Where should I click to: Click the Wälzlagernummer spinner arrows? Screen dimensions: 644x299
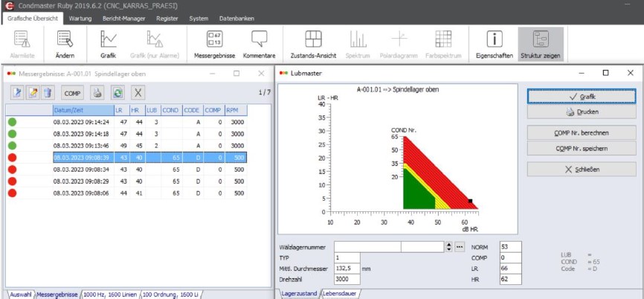pos(448,246)
